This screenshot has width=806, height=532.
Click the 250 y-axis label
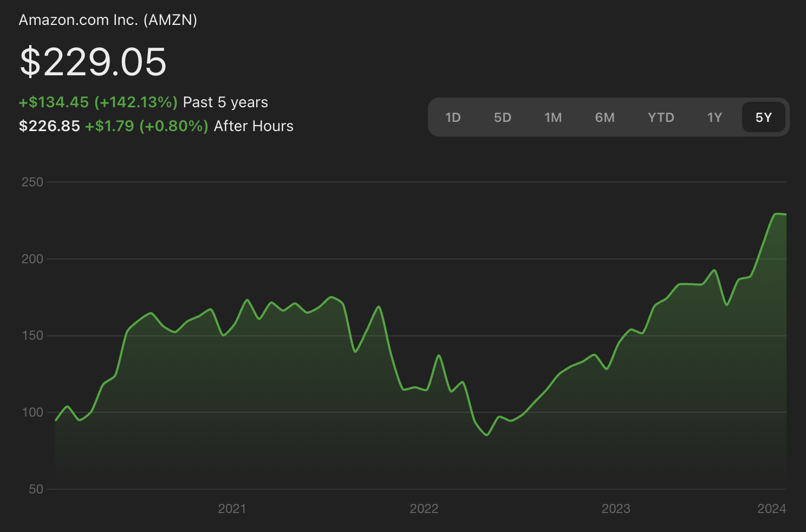[32, 182]
